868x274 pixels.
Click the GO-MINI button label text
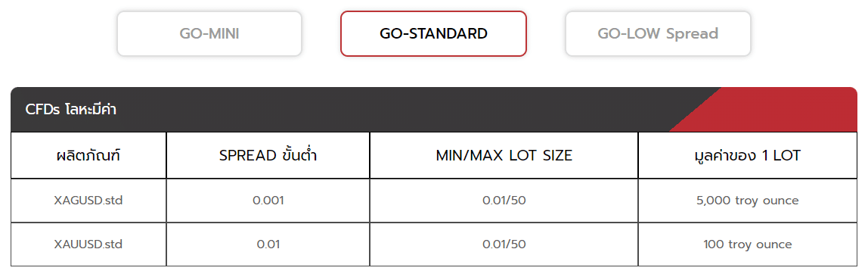pyautogui.click(x=209, y=34)
